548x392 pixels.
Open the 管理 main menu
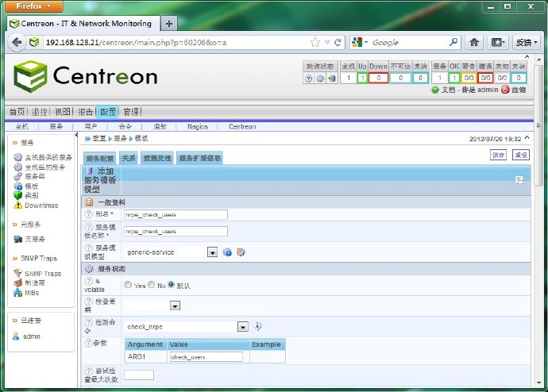[x=131, y=112]
